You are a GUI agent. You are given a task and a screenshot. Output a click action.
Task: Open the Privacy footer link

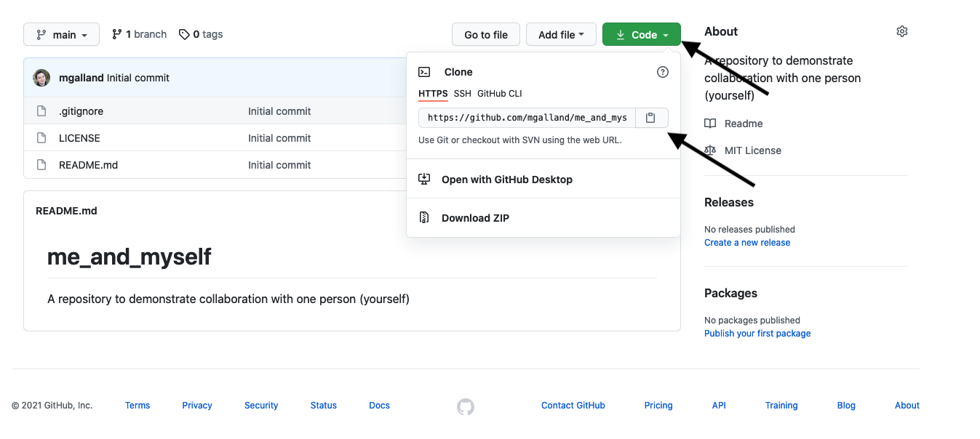pos(197,406)
